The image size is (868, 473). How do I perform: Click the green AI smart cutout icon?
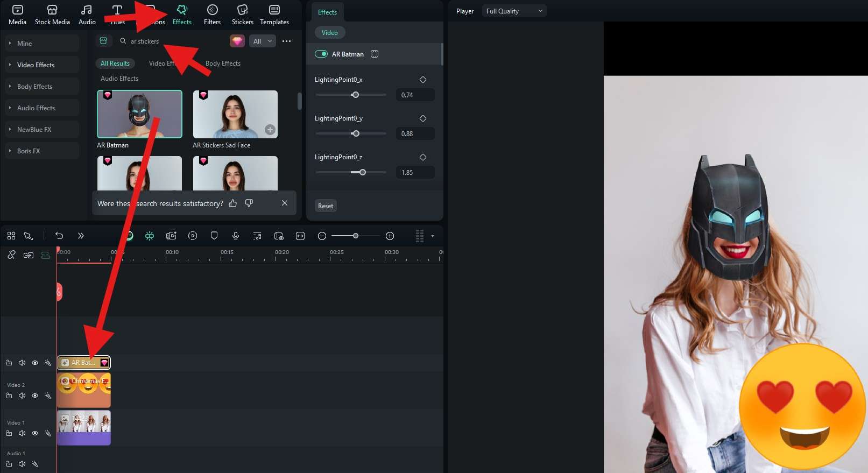click(150, 236)
